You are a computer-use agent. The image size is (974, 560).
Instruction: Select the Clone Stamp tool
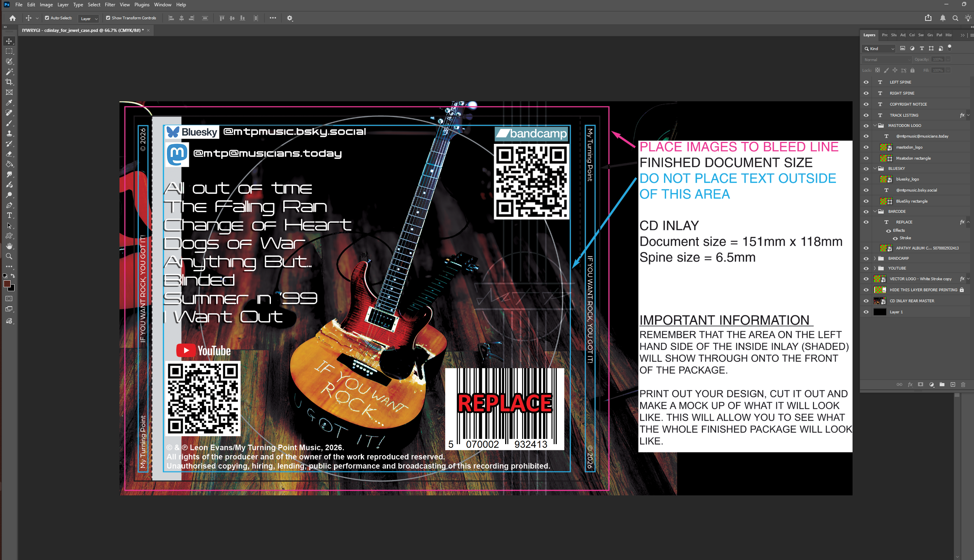[9, 134]
